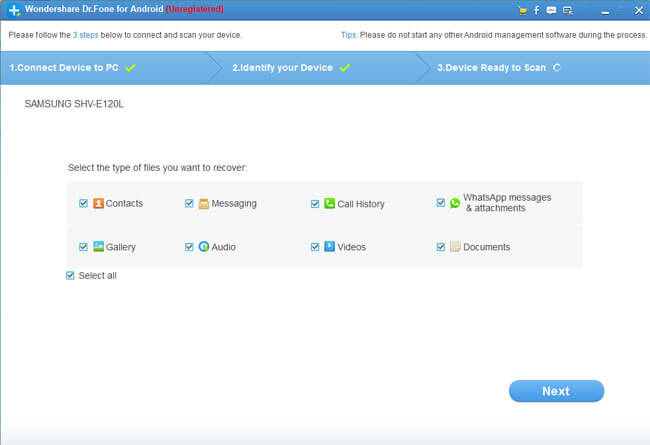Click the Call History phone icon

(x=329, y=203)
